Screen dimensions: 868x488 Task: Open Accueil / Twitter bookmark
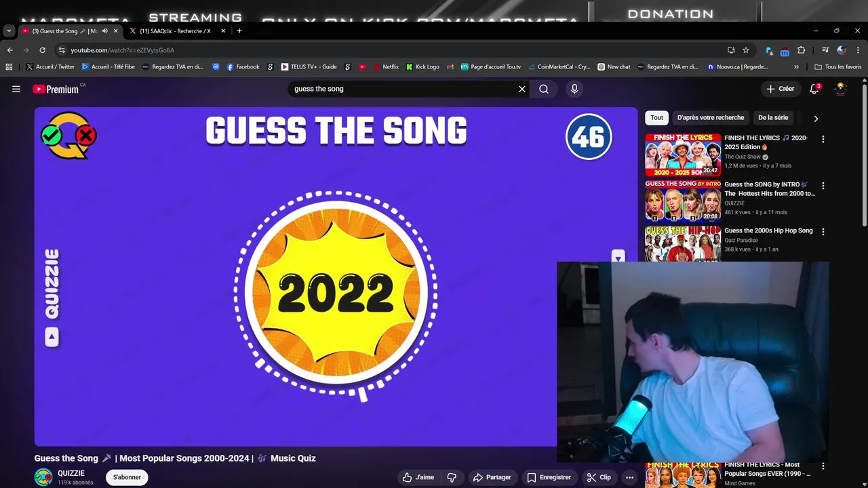50,66
